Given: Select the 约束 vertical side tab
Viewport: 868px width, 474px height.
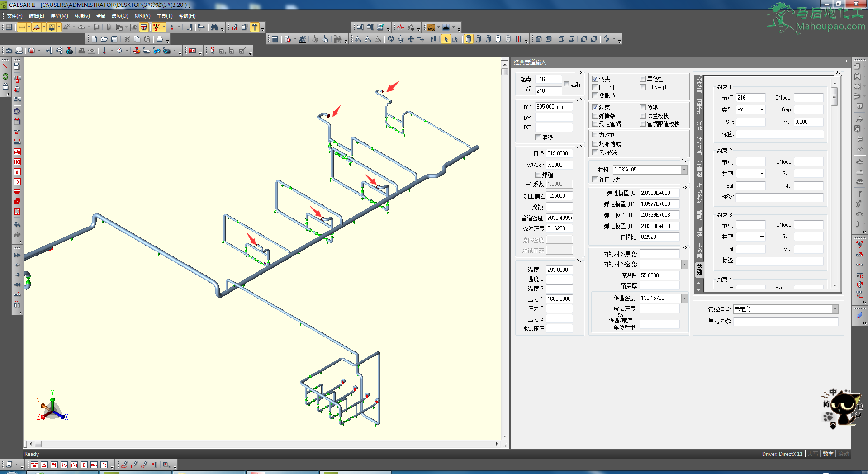Looking at the screenshot, I should click(699, 270).
